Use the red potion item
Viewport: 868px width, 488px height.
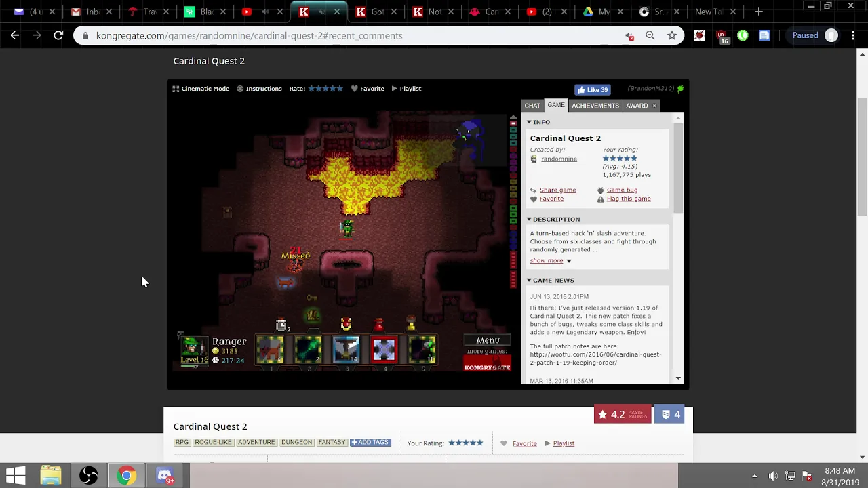[x=379, y=325]
